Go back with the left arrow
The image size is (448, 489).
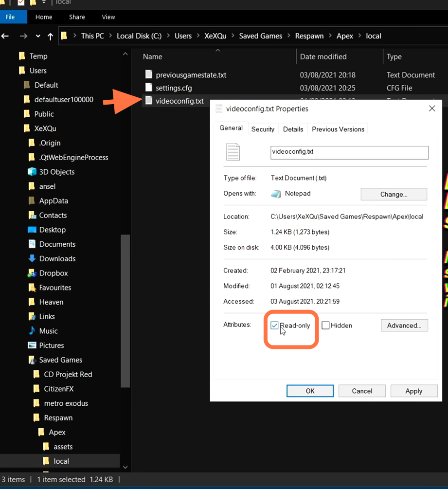[5, 36]
